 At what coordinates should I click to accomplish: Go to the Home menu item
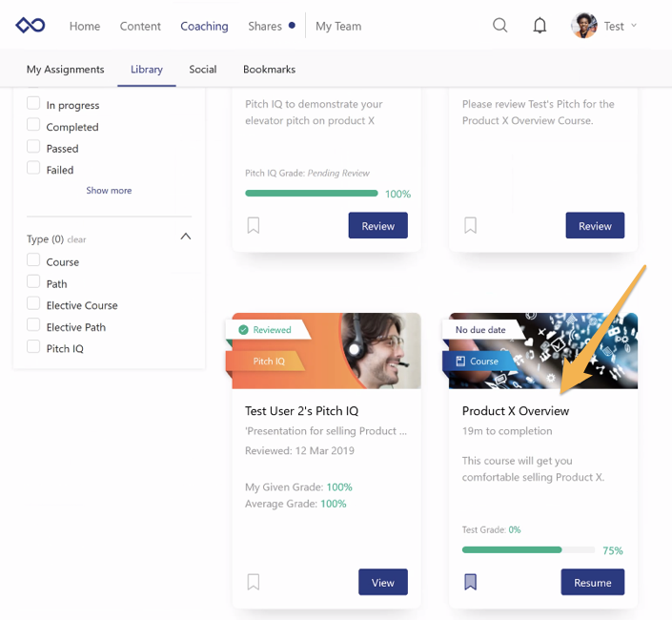pos(85,26)
